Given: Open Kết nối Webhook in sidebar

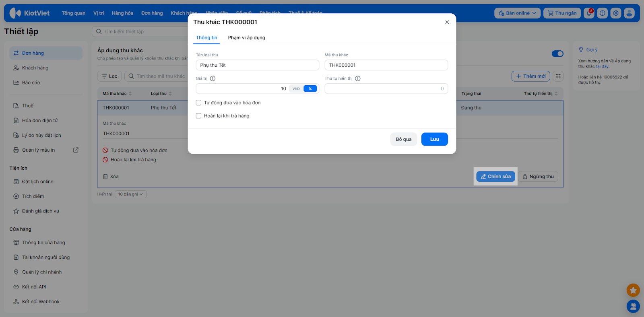Looking at the screenshot, I should pyautogui.click(x=46, y=302).
